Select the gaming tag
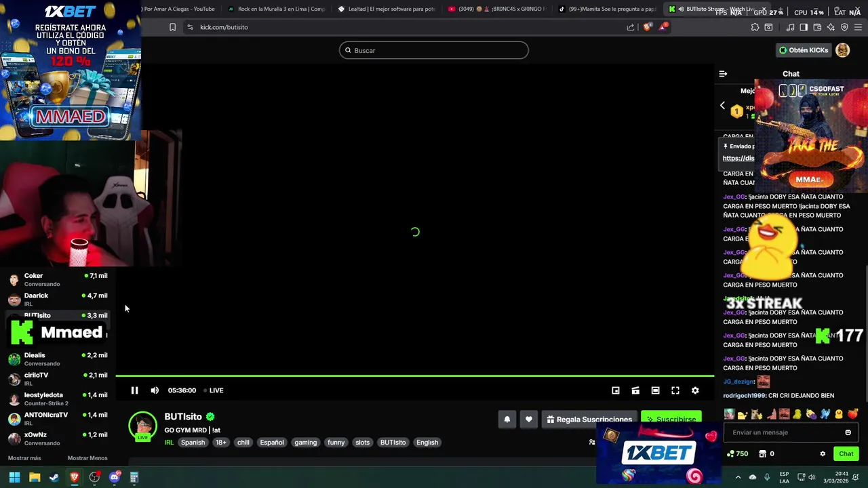The width and height of the screenshot is (868, 488). [x=306, y=443]
